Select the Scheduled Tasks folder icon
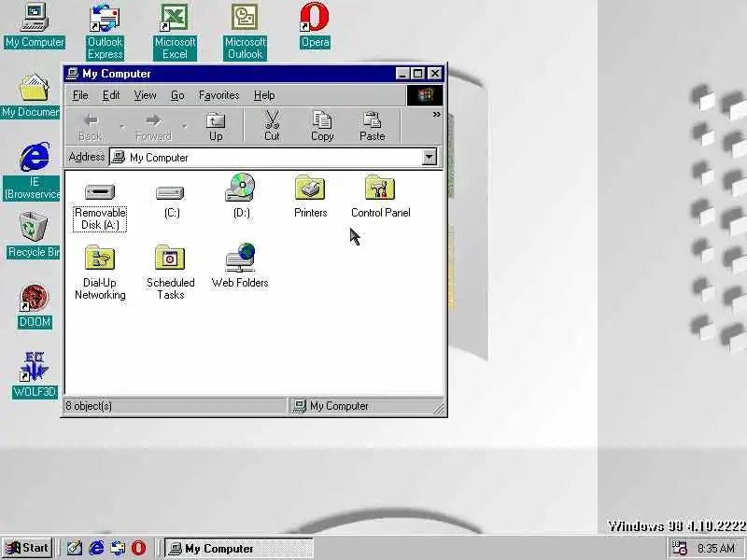 [170, 258]
